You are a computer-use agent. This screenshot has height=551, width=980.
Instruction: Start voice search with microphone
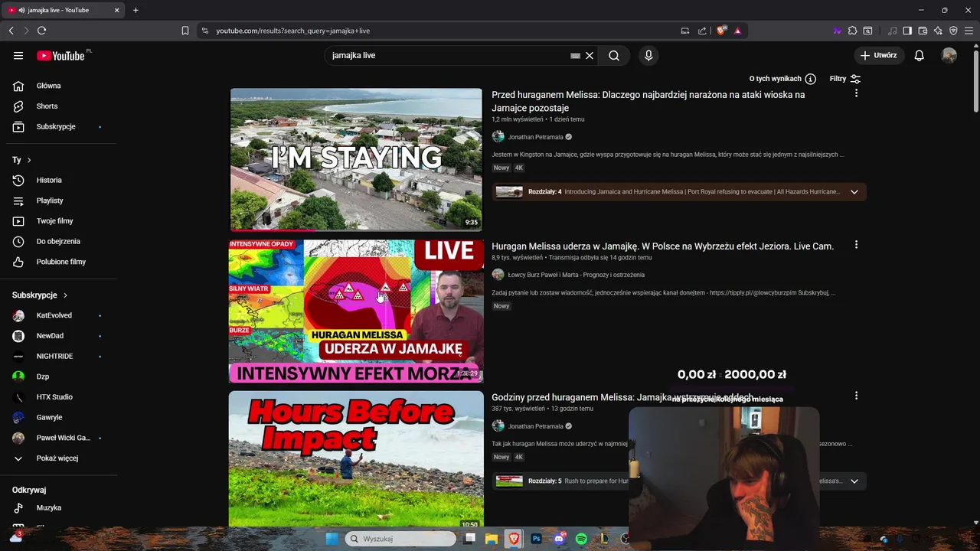(x=648, y=55)
